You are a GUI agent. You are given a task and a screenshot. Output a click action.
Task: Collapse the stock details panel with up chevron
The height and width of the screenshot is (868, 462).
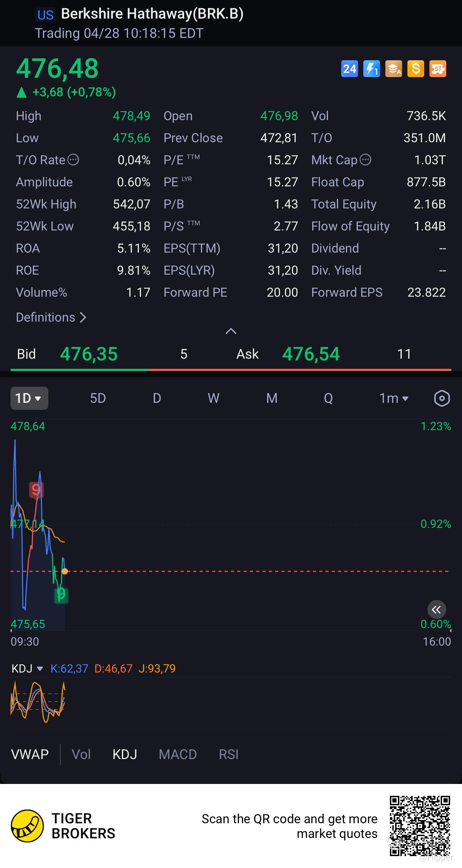pyautogui.click(x=231, y=331)
